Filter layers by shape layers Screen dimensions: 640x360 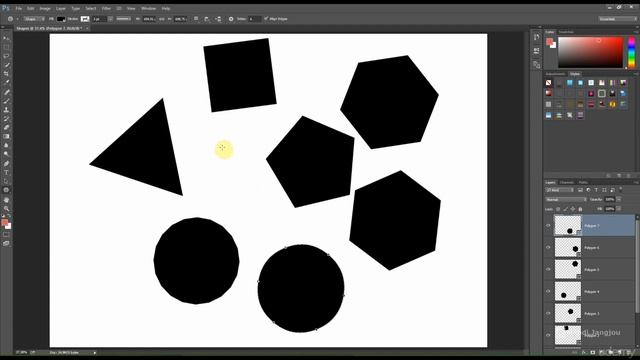pyautogui.click(x=604, y=190)
